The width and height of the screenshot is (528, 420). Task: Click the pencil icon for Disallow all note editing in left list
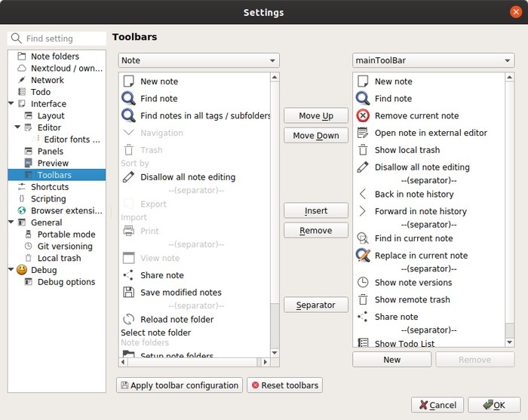(128, 177)
